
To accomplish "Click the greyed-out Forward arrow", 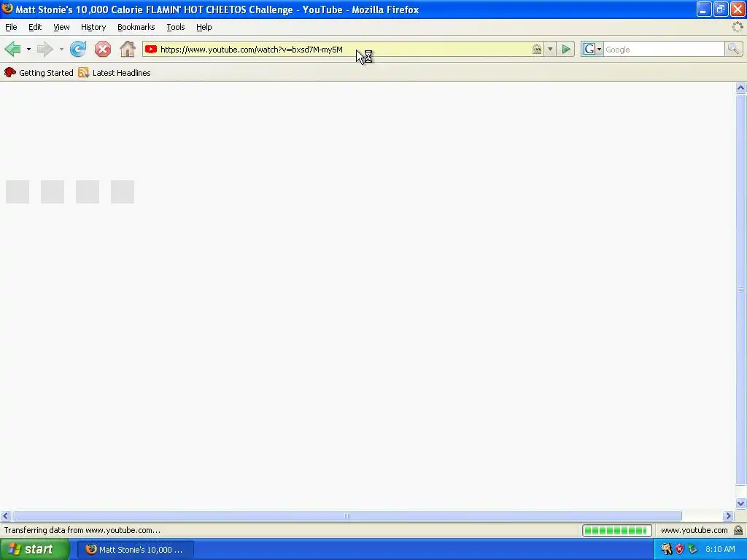I will coord(44,49).
